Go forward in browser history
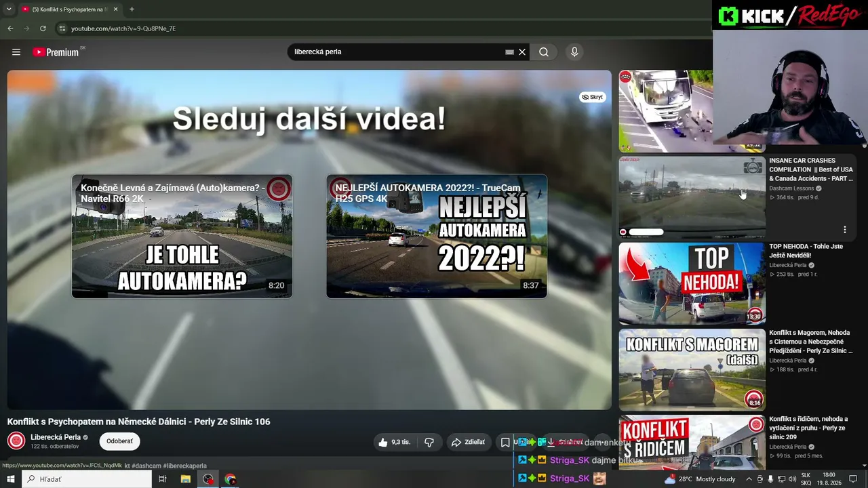 tap(26, 28)
